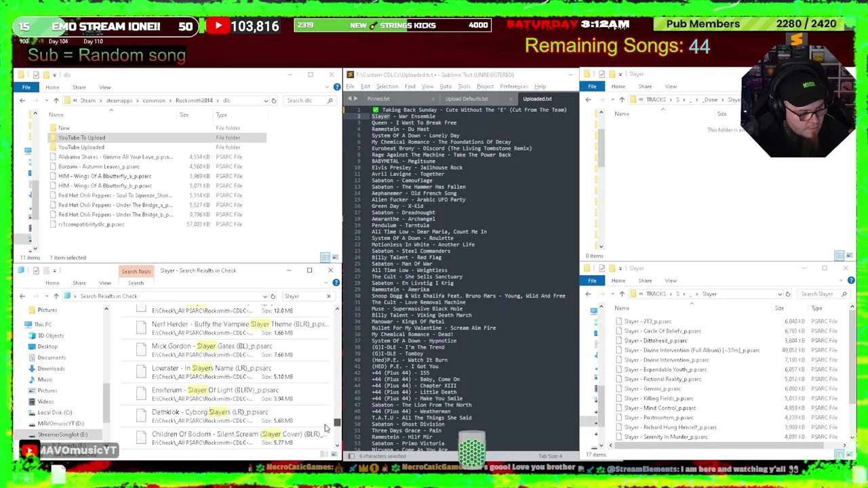Refresh the Search Results in Check address bar
Viewport: 868px width, 488px height.
pos(273,296)
